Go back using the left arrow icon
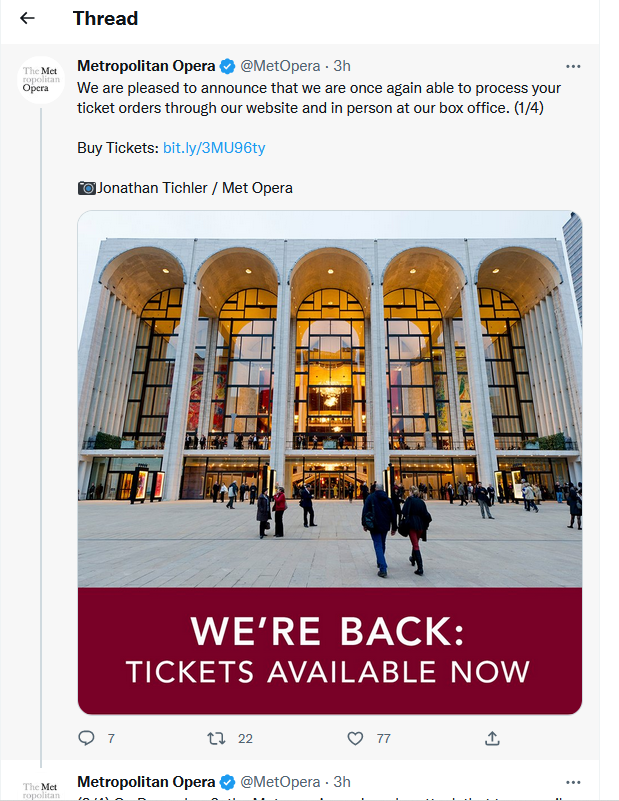Screen dimensions: 619x801 pos(27,18)
